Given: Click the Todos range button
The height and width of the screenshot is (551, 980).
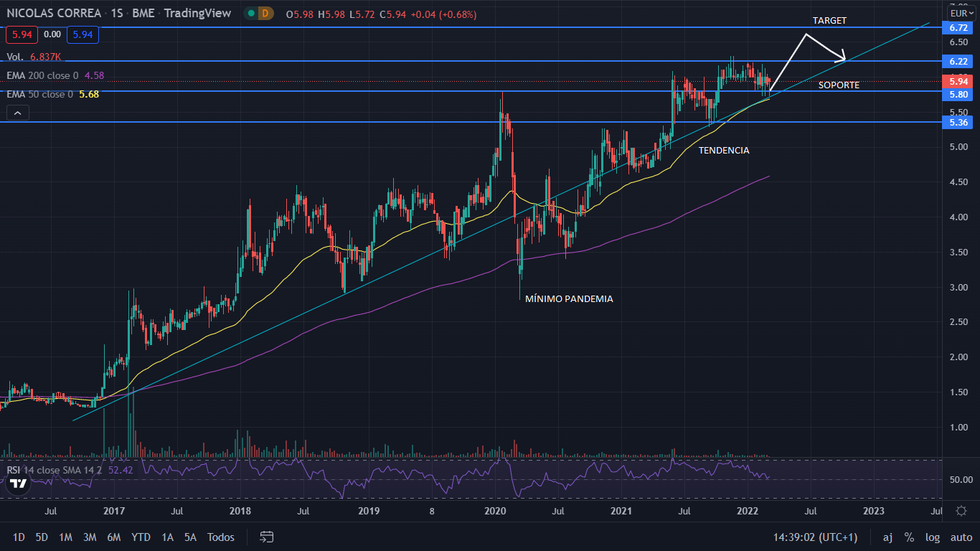Looking at the screenshot, I should point(220,537).
